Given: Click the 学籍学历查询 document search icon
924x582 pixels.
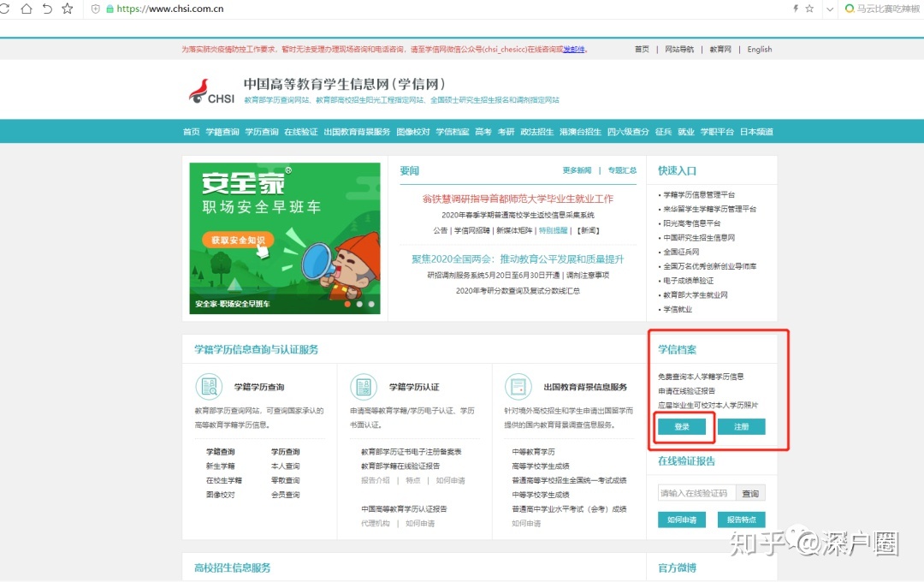Looking at the screenshot, I should pos(209,387).
